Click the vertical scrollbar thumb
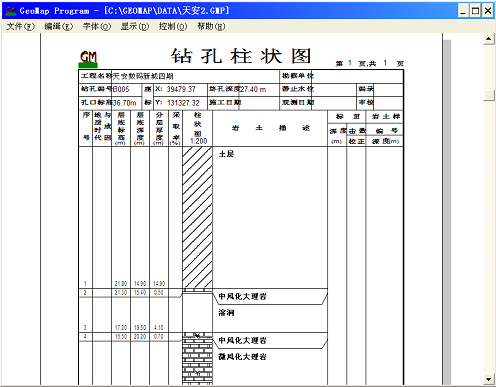 point(489,95)
